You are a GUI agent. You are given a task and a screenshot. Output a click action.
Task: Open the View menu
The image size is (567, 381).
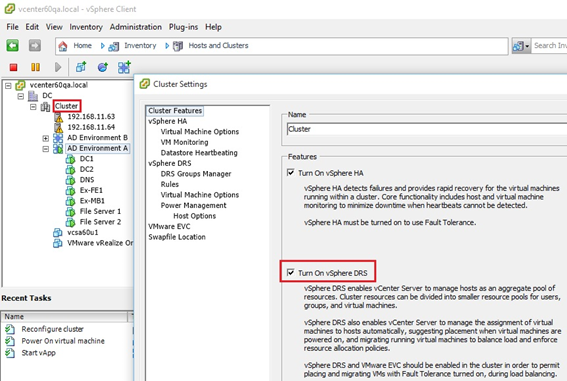click(x=54, y=27)
